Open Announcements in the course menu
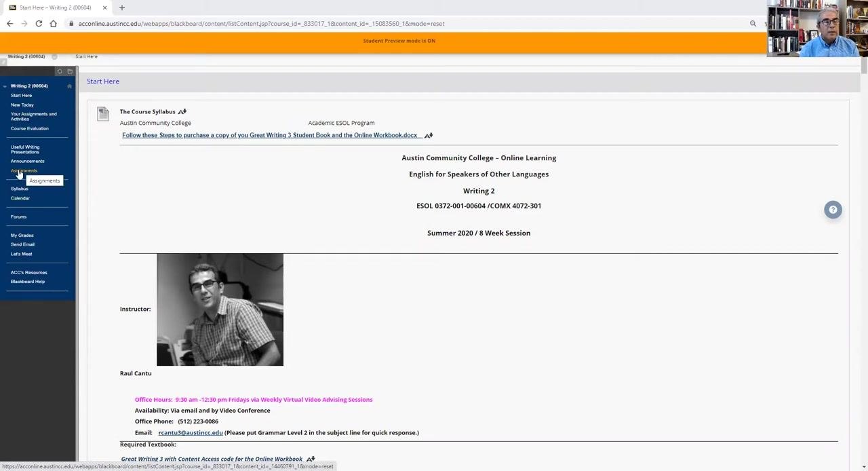Viewport: 868px width, 471px height. click(27, 161)
